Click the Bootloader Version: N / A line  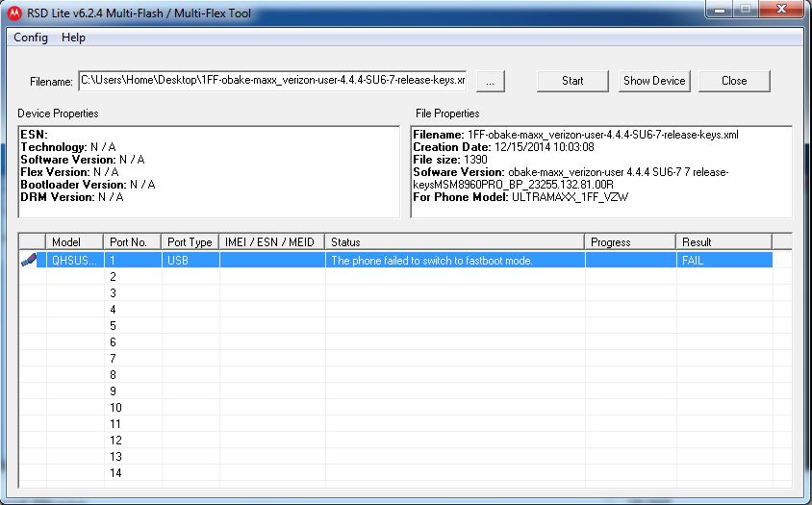coord(88,185)
